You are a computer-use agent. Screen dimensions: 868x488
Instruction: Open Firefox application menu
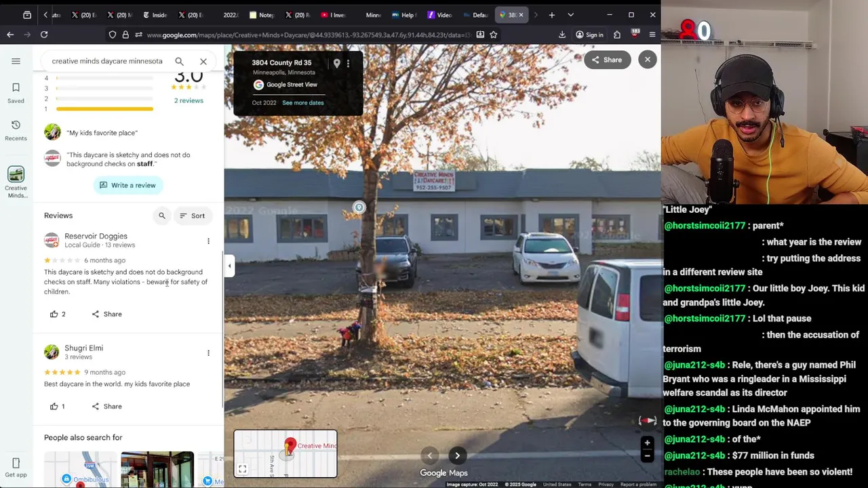pos(652,35)
